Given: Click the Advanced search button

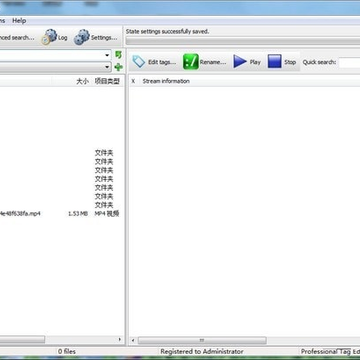Looking at the screenshot, I should click(x=17, y=37).
